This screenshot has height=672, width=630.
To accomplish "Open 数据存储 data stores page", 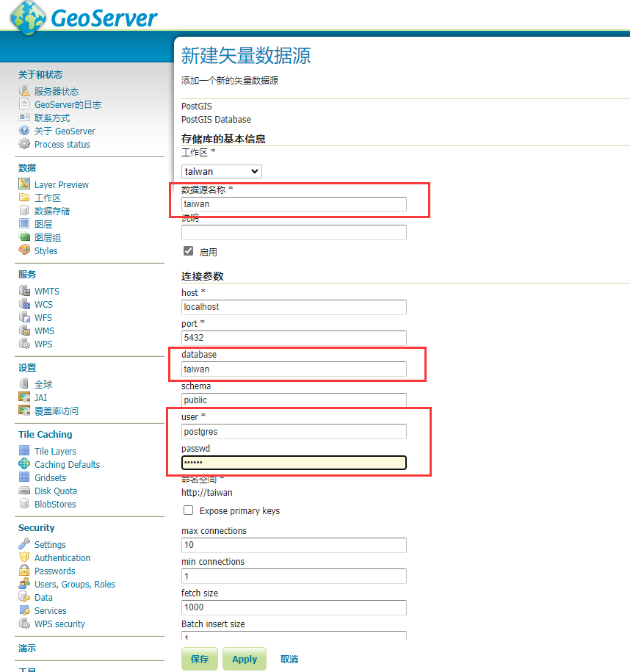I will [52, 211].
